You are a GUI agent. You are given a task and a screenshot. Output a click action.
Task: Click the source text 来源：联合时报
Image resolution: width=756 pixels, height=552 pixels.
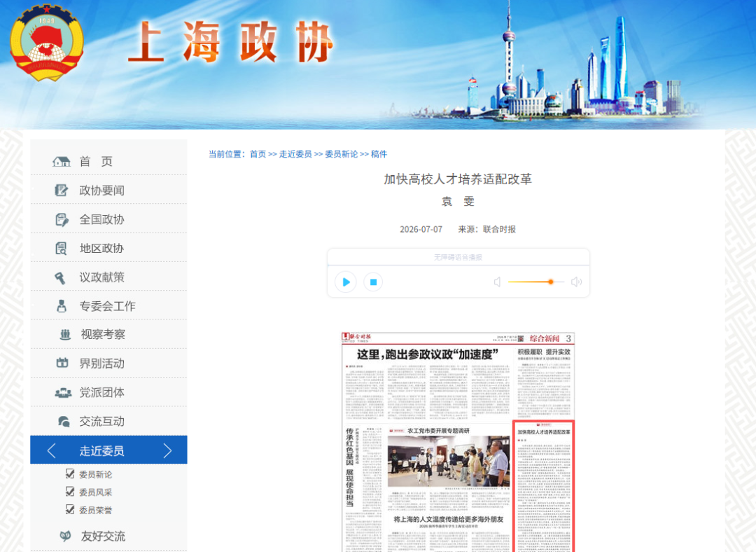pyautogui.click(x=486, y=229)
